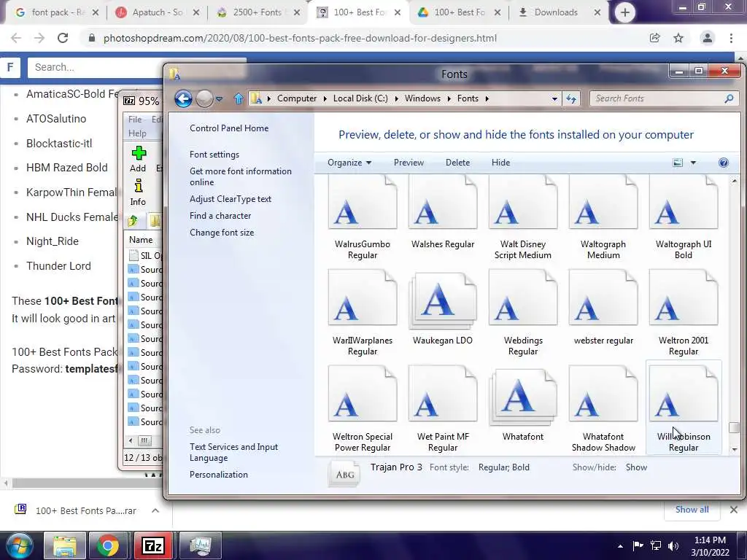
Task: Expand view options dropdown arrow
Action: click(693, 163)
